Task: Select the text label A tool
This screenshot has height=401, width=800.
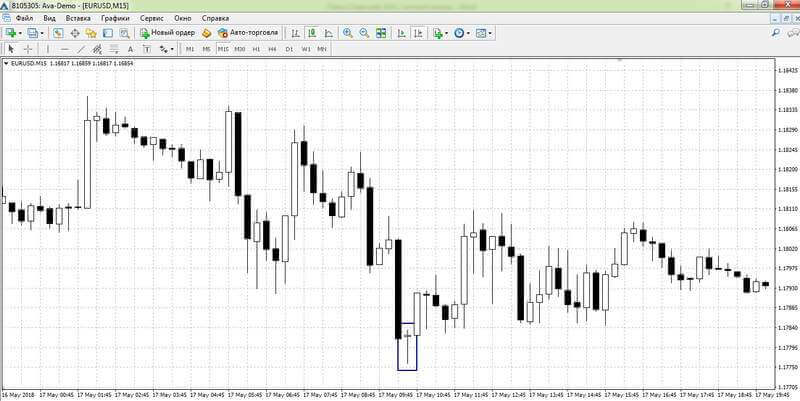Action: [x=130, y=49]
